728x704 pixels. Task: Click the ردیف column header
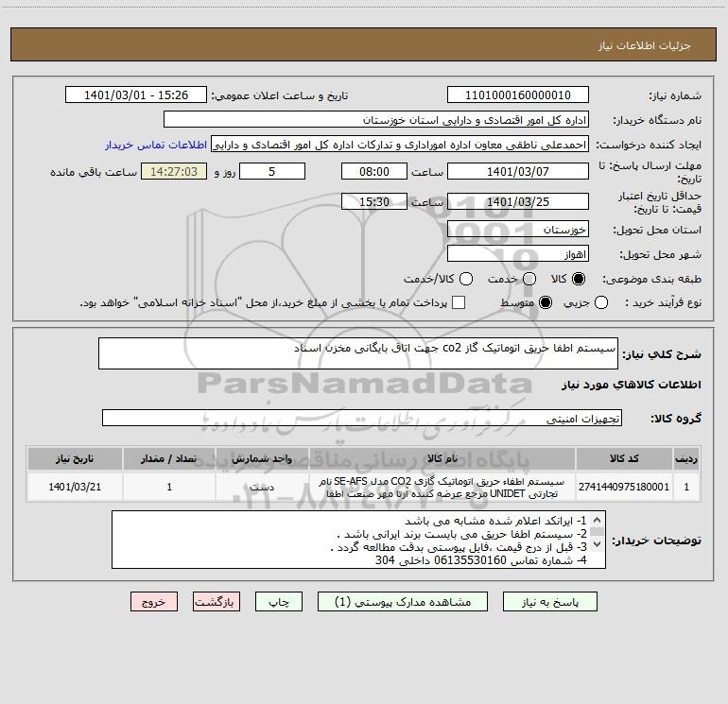686,459
